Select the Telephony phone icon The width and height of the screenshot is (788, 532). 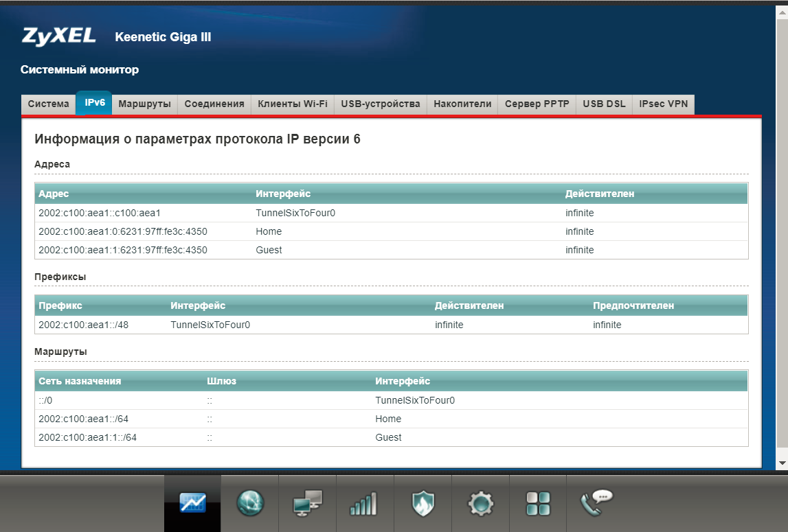coord(596,503)
